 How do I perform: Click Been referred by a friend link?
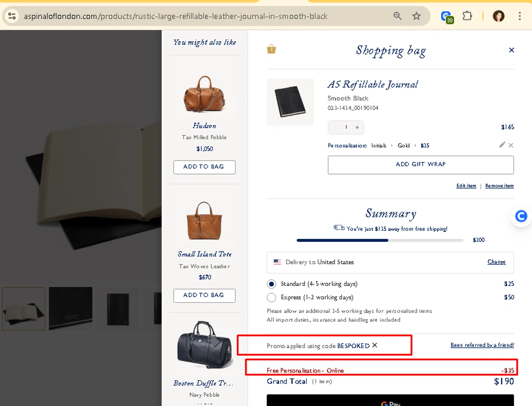[482, 345]
